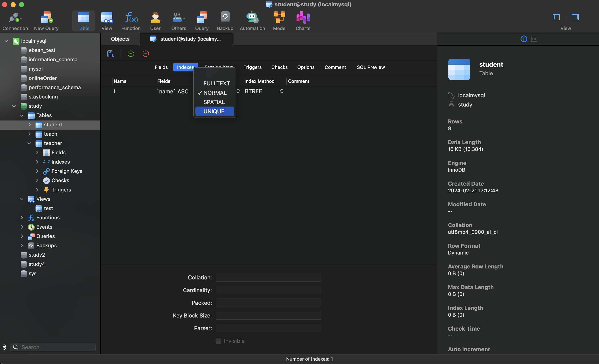This screenshot has height=364, width=599.
Task: Collapse the teacher table node
Action: (x=30, y=143)
